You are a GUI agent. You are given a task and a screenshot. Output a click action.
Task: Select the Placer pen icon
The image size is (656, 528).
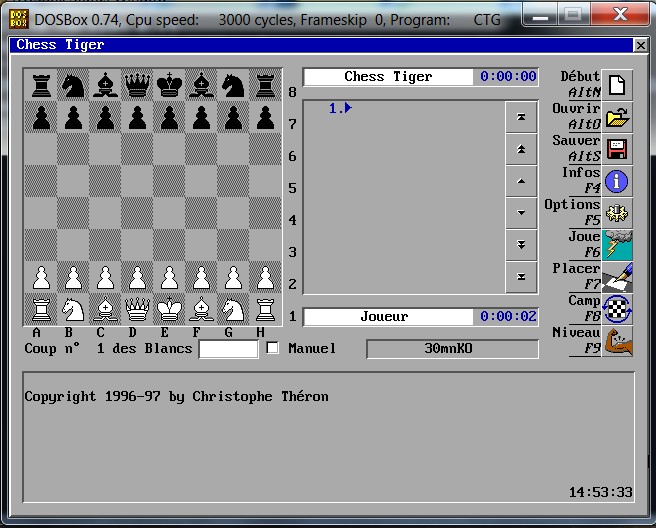click(617, 277)
